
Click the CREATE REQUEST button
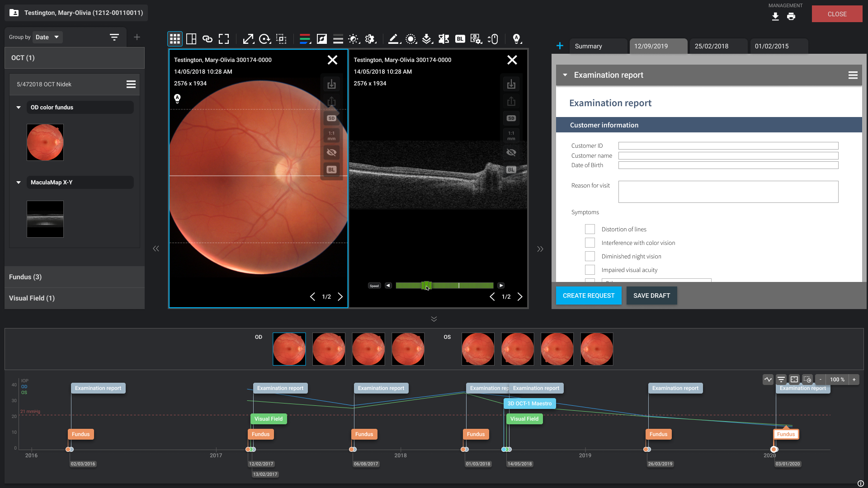[588, 296]
